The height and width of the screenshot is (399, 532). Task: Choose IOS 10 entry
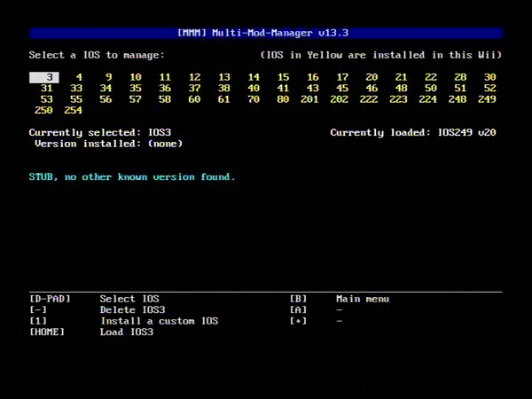coord(136,77)
